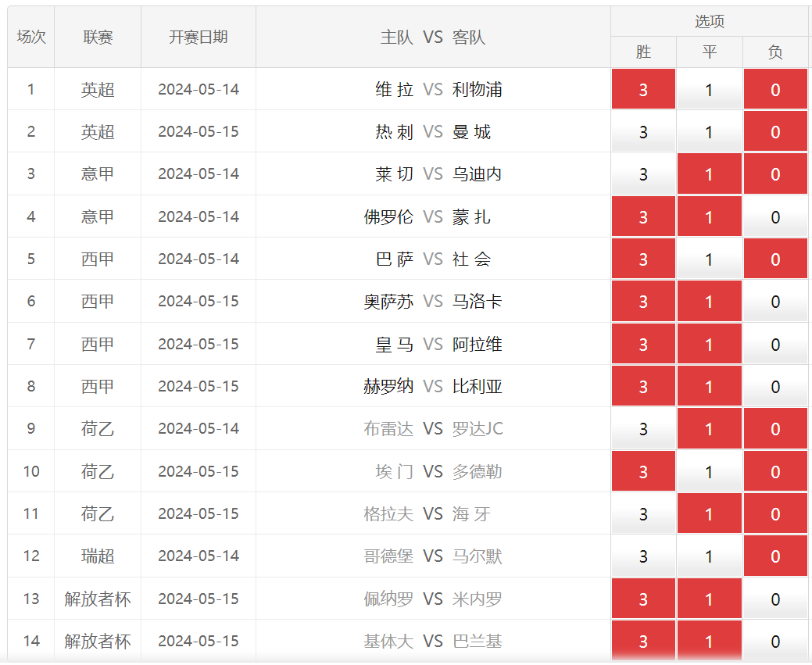Click the 胜 sub-header
Screen dimensions: 812x665
coord(643,52)
